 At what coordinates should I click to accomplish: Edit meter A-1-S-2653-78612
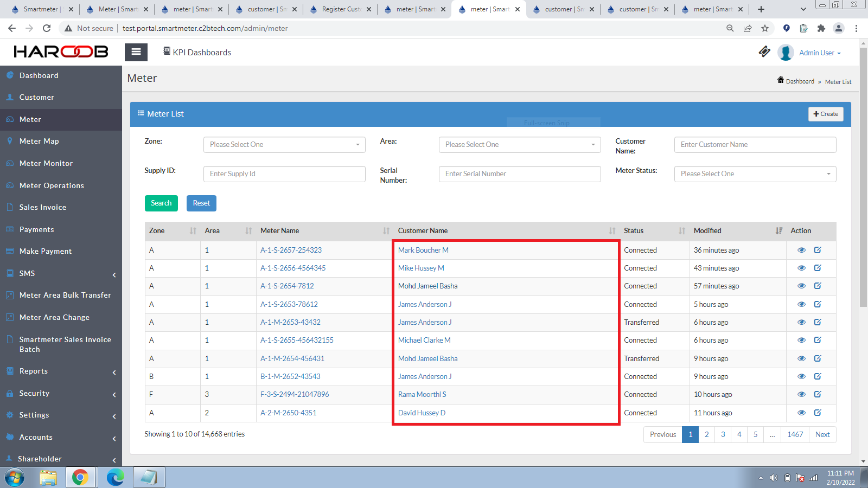[818, 304]
